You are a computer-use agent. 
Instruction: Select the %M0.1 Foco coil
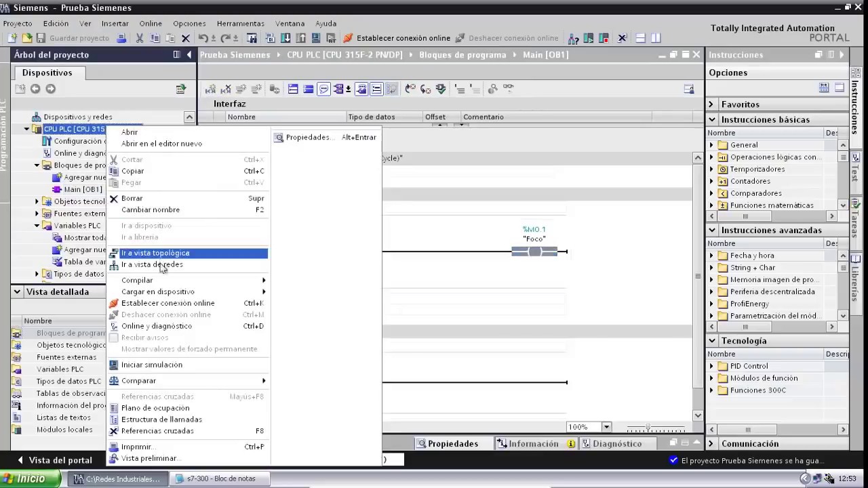(534, 251)
